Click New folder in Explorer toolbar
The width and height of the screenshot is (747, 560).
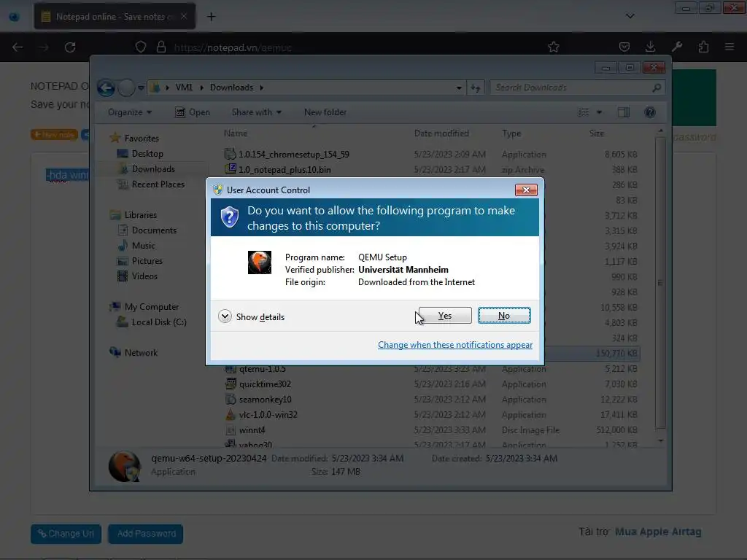point(325,112)
